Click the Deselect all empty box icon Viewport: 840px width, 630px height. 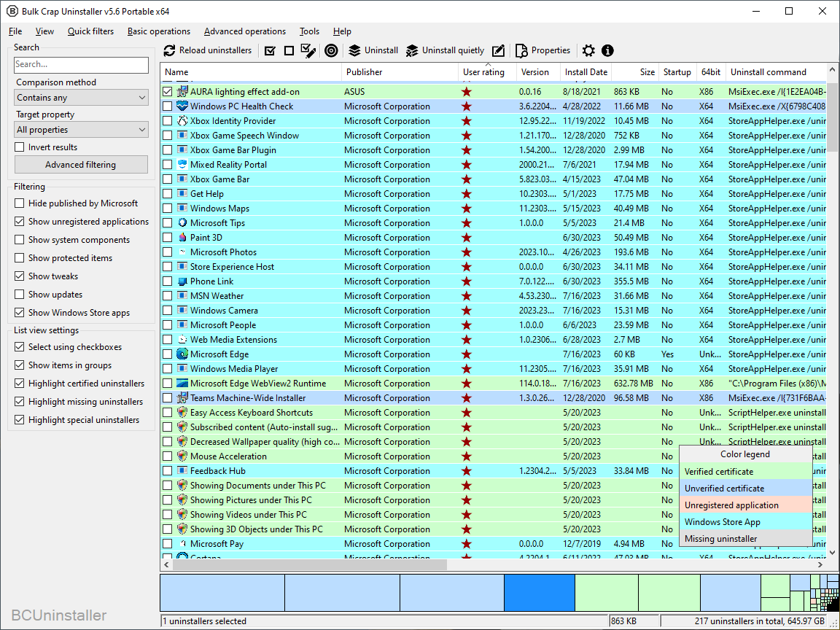[x=289, y=50]
